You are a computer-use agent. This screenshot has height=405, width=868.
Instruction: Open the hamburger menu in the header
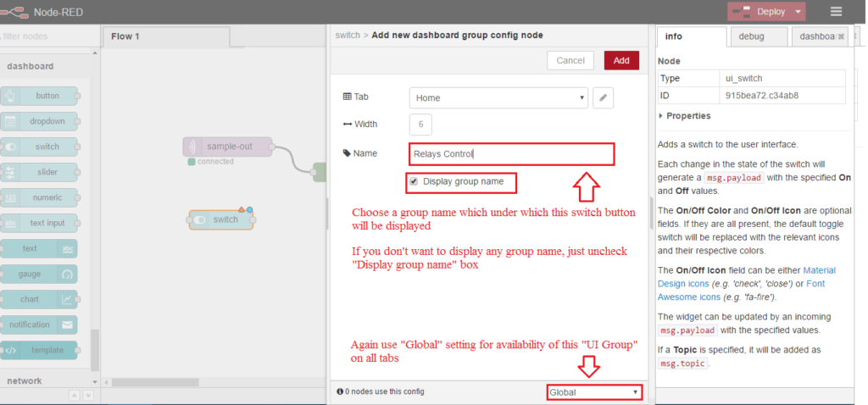click(x=836, y=12)
